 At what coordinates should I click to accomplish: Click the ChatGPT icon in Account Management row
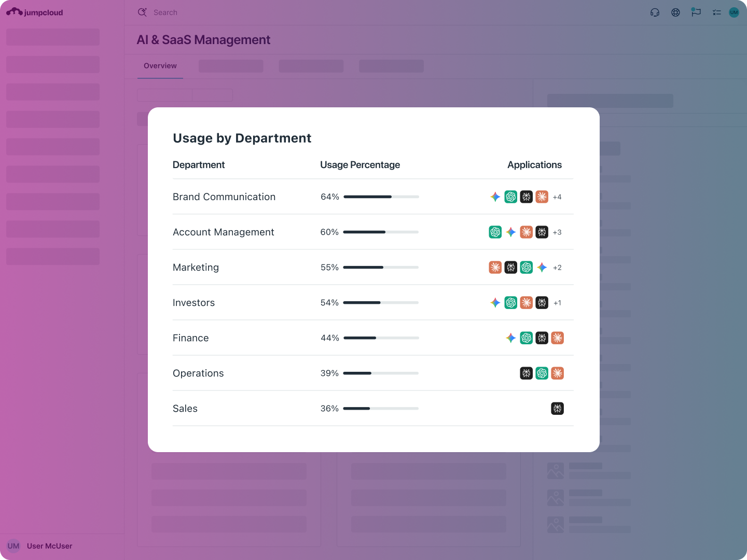click(495, 232)
